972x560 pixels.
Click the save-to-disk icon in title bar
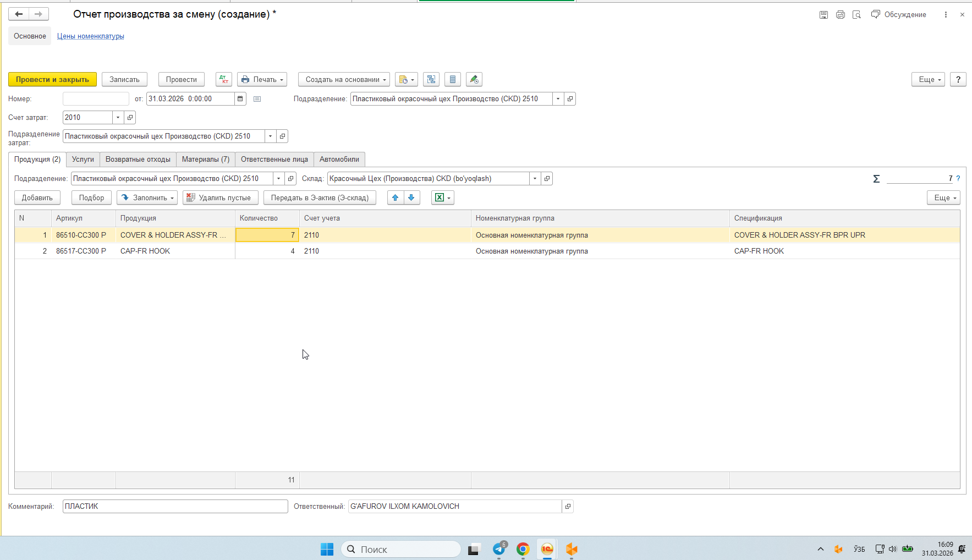click(823, 15)
